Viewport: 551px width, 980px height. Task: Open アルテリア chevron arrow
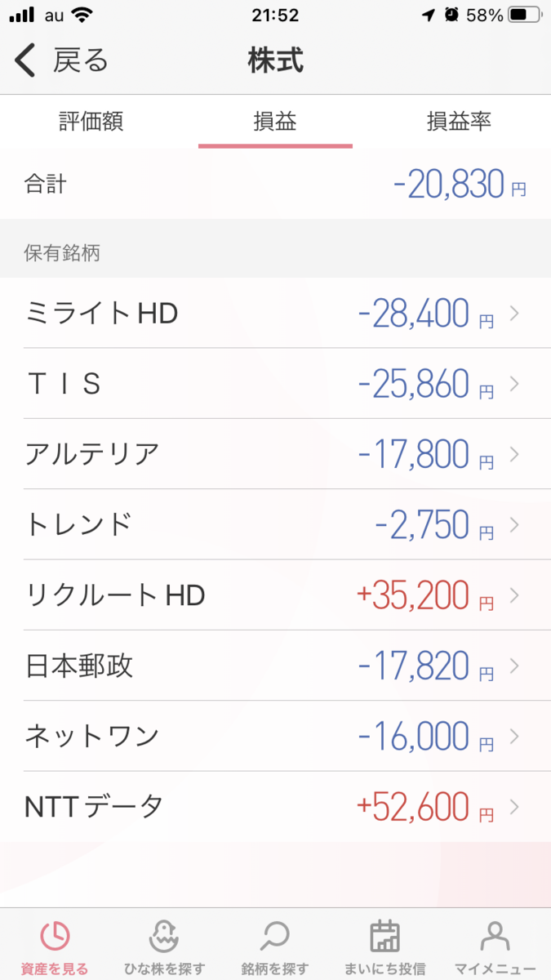pyautogui.click(x=514, y=453)
